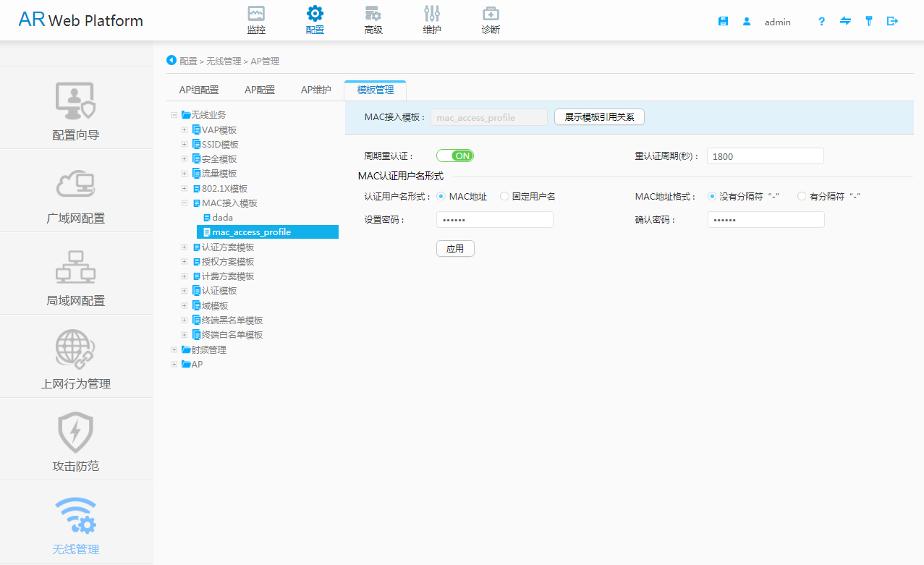Image resolution: width=924 pixels, height=565 pixels.
Task: Click the 展示模板引用关系 button
Action: [599, 117]
